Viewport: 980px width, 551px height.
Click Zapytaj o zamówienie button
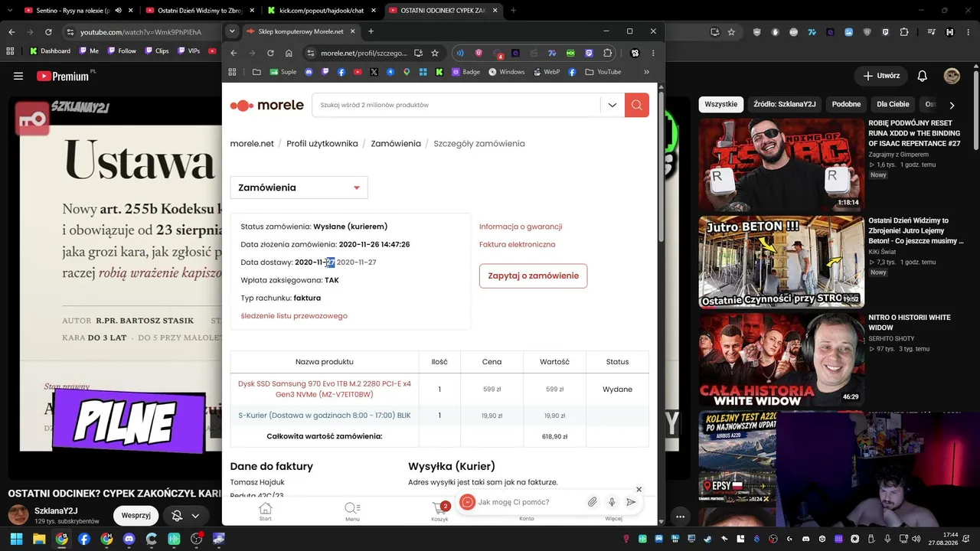click(x=533, y=275)
